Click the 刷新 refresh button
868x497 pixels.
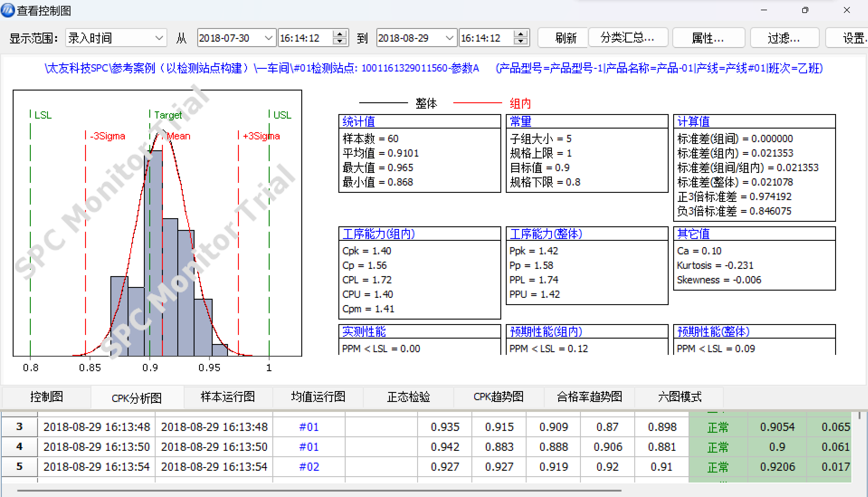562,37
